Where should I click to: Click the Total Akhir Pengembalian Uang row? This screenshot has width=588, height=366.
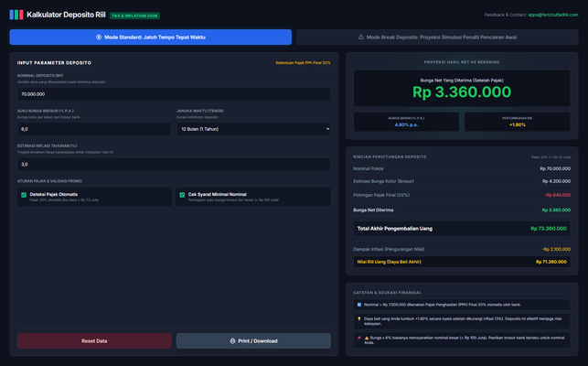[x=462, y=229]
